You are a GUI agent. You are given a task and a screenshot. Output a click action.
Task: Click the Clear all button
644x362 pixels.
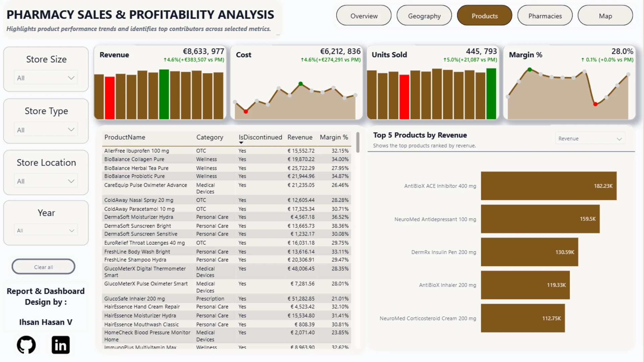pos(44,267)
